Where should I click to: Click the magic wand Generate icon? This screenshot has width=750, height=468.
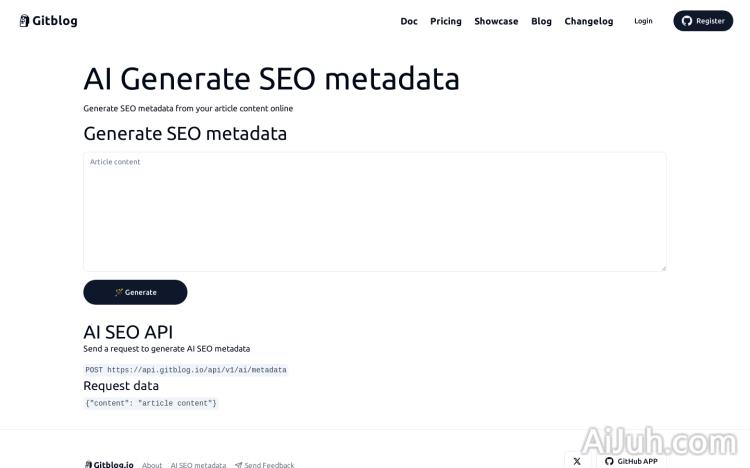pos(119,292)
